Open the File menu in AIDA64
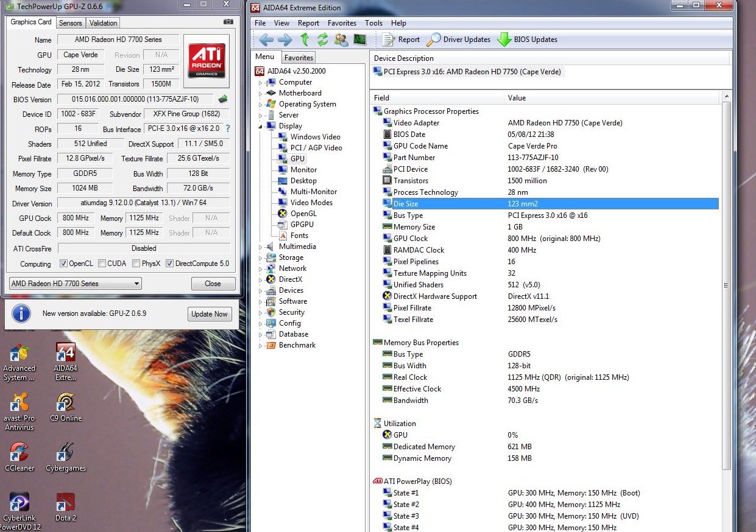Viewport: 756px width, 532px height. [x=260, y=23]
